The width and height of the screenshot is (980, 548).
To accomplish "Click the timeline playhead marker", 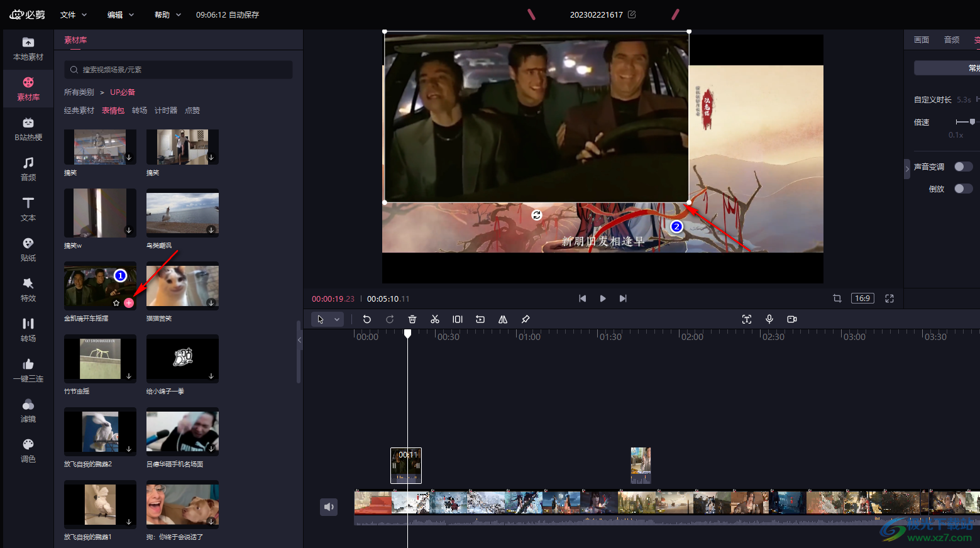I will [x=407, y=334].
